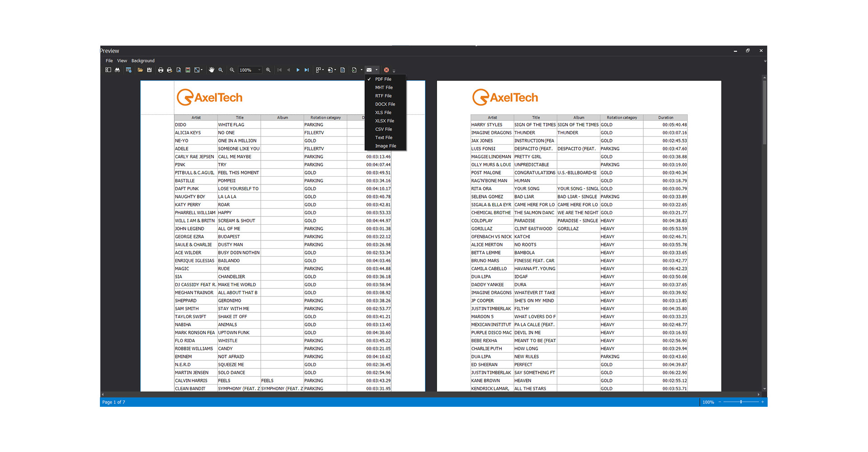Expand the send via email dropdown arrow

(377, 70)
